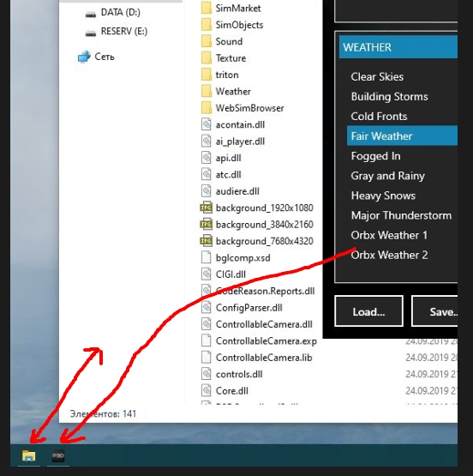The height and width of the screenshot is (476, 473).
Task: Select the ai_player.dll file
Action: [x=240, y=142]
